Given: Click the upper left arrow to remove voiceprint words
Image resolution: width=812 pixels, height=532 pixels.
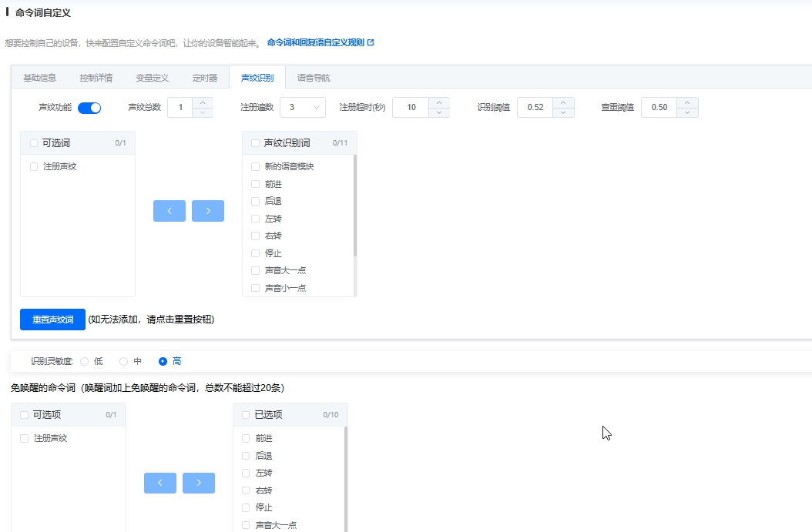Looking at the screenshot, I should point(169,210).
